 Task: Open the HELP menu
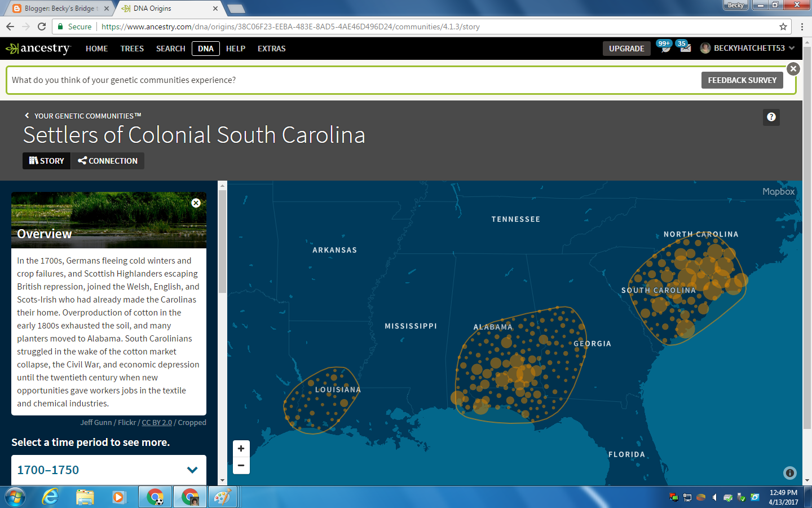(236, 49)
